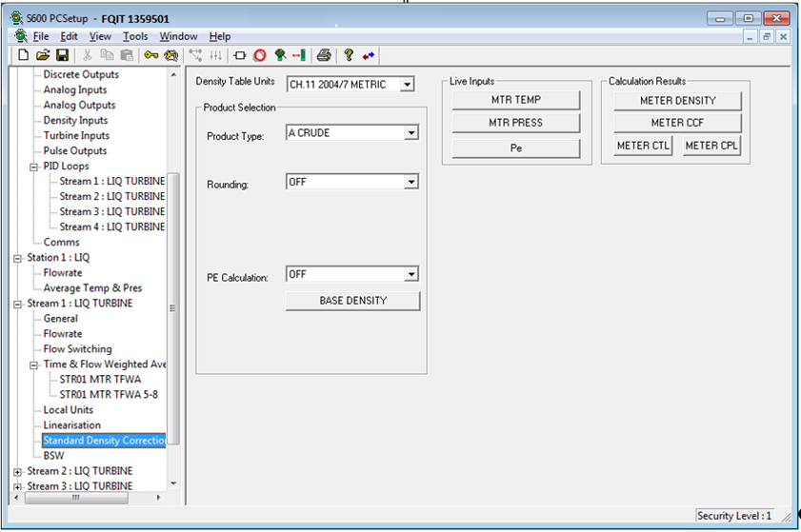Select BSW in the tree
The image size is (801, 532).
53,456
